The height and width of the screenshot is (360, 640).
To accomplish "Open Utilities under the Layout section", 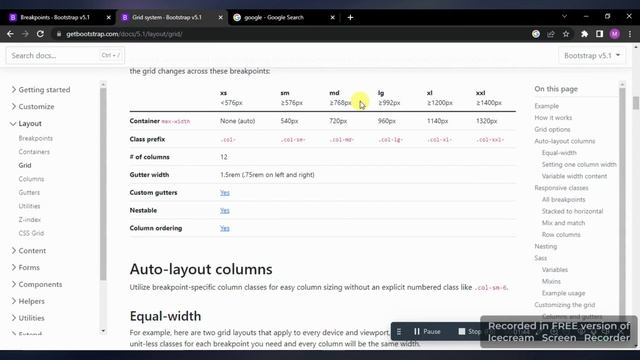I will pyautogui.click(x=29, y=206).
